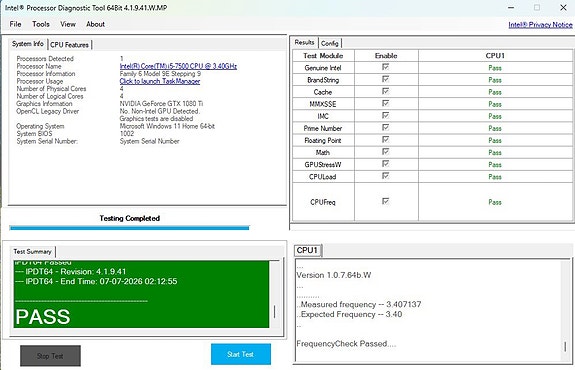Click the NVIDIA GeForce GTX 1080 Ti value

click(x=161, y=104)
